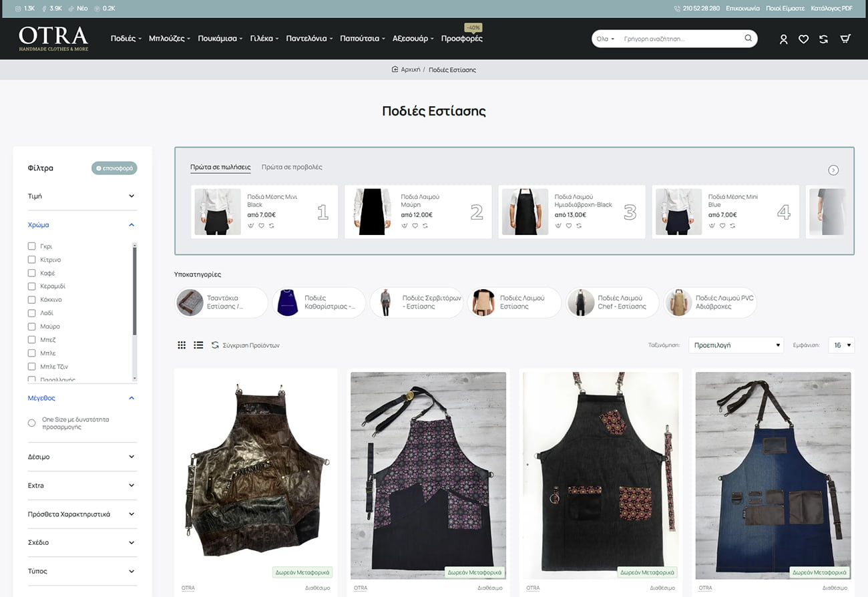Image resolution: width=868 pixels, height=597 pixels.
Task: Switch to list view icon
Action: click(198, 345)
